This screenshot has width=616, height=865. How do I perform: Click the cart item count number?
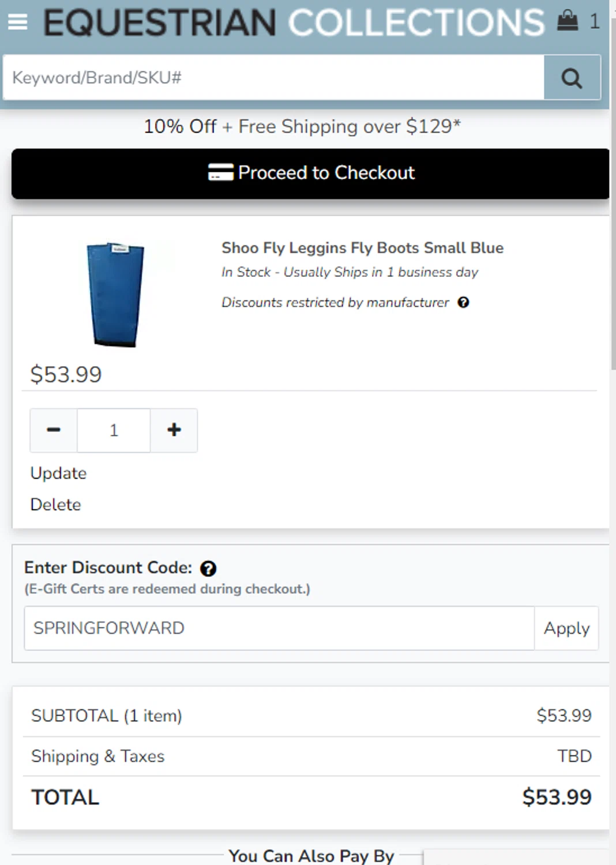pos(595,22)
